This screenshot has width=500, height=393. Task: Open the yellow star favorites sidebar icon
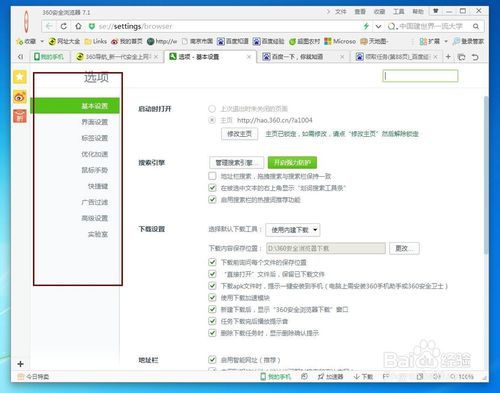click(20, 77)
